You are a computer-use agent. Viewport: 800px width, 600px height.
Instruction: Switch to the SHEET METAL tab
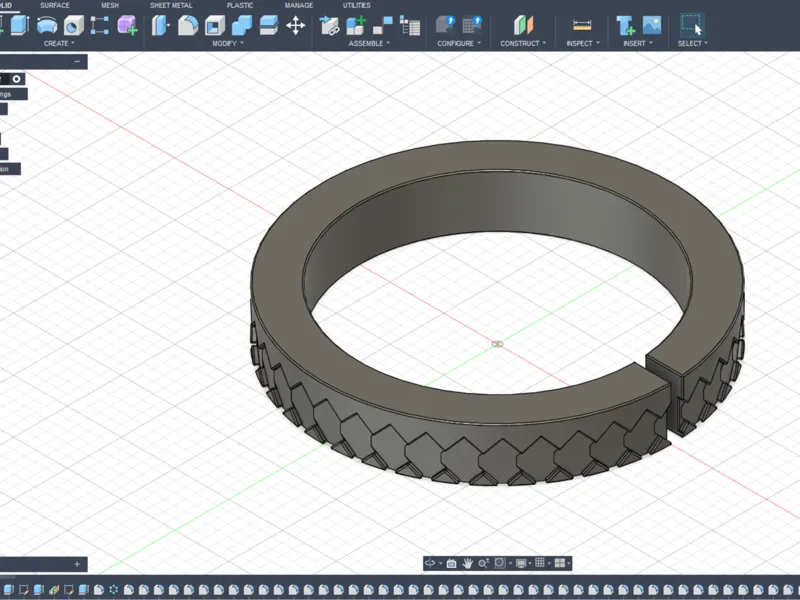coord(171,5)
